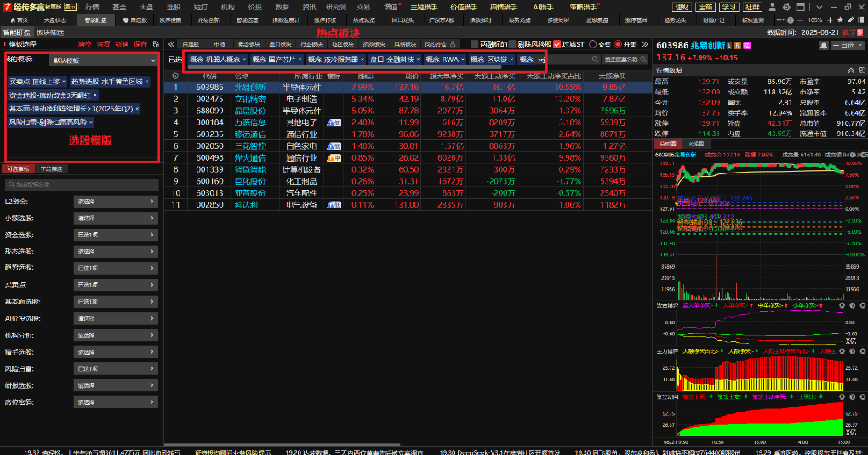Open the 选股 top menu
This screenshot has width=868, height=455.
[x=174, y=7]
